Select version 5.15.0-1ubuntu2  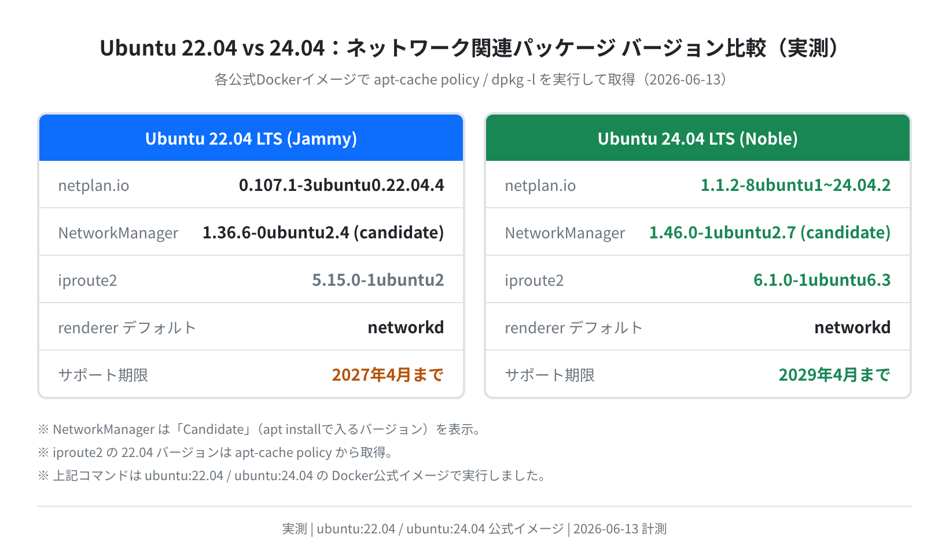pos(378,280)
